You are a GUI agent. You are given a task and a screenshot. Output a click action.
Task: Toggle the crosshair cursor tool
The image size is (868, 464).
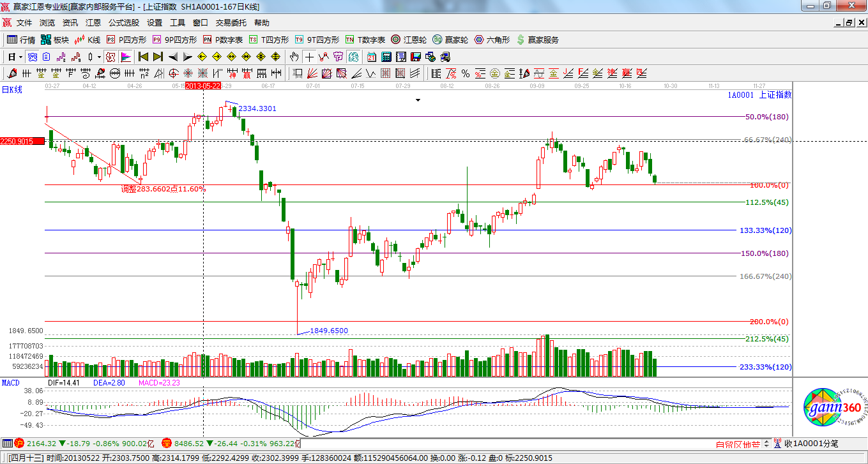tap(308, 57)
